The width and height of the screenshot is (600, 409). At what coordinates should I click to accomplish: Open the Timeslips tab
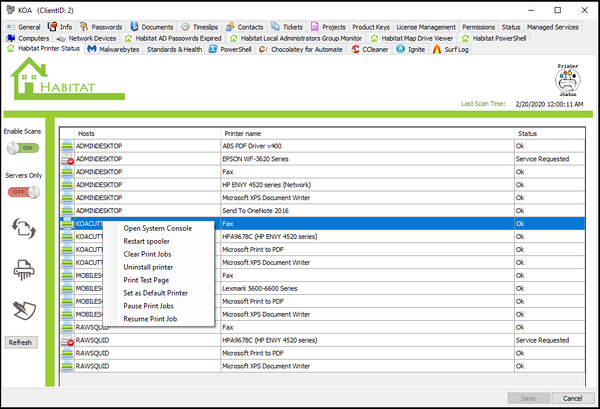200,27
